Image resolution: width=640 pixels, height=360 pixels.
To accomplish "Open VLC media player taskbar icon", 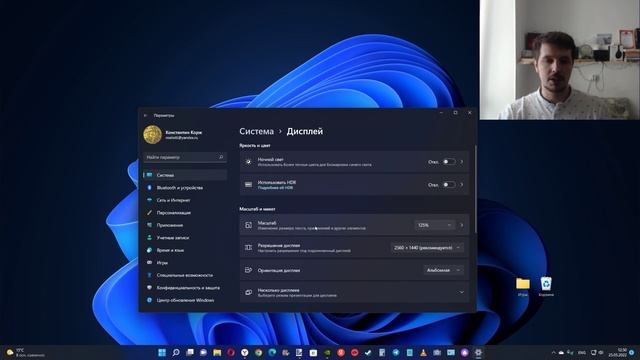I will tap(423, 353).
